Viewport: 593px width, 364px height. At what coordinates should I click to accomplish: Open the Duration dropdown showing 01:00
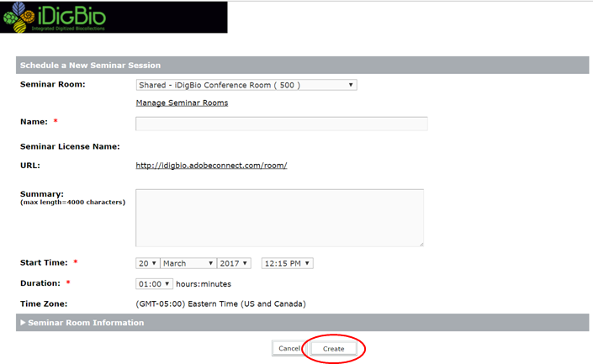(x=154, y=284)
